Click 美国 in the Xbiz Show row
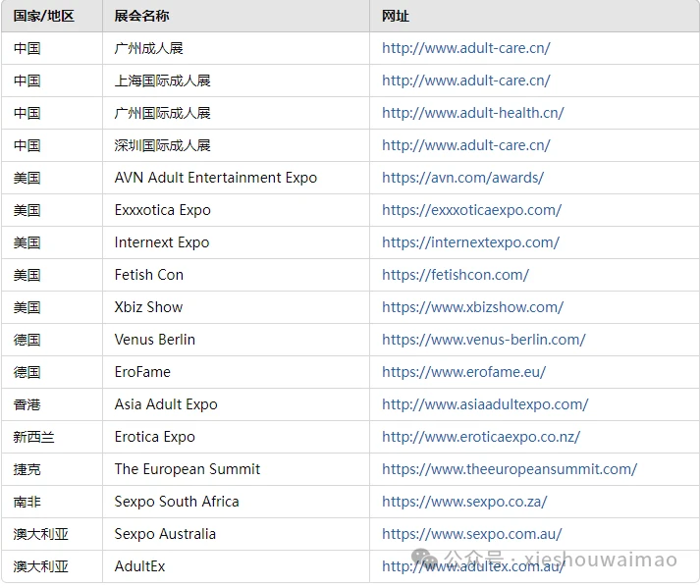700x588 pixels. point(27,307)
